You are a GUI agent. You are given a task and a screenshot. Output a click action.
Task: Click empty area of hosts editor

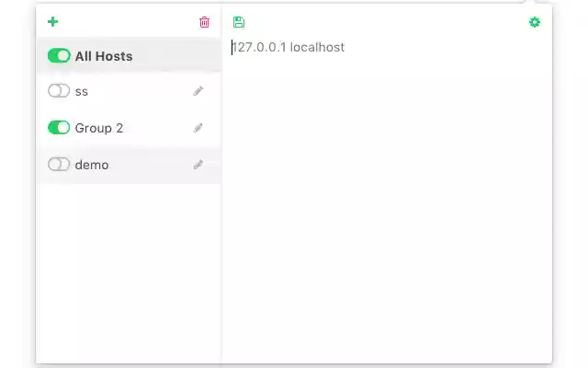tap(386, 212)
